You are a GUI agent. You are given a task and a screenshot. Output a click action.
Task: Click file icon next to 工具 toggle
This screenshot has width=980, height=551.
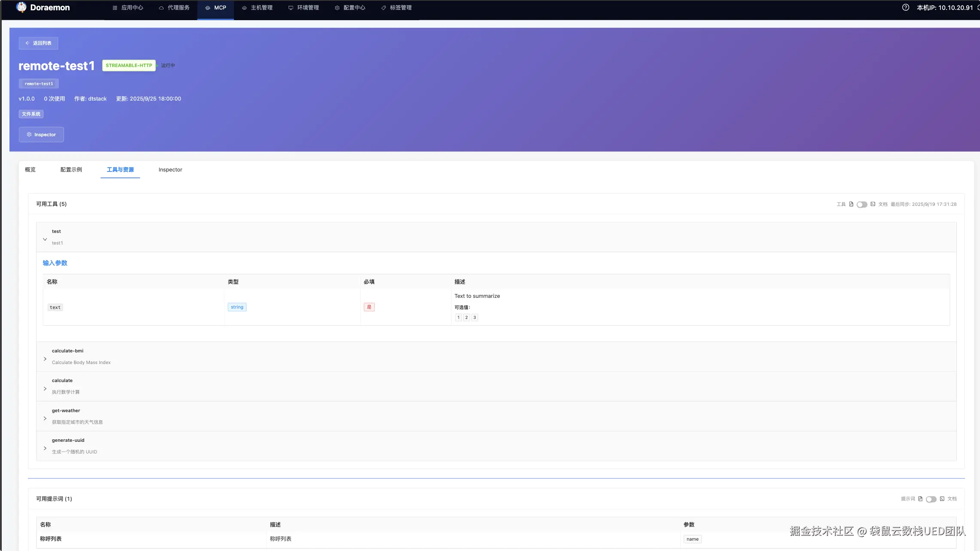point(851,204)
